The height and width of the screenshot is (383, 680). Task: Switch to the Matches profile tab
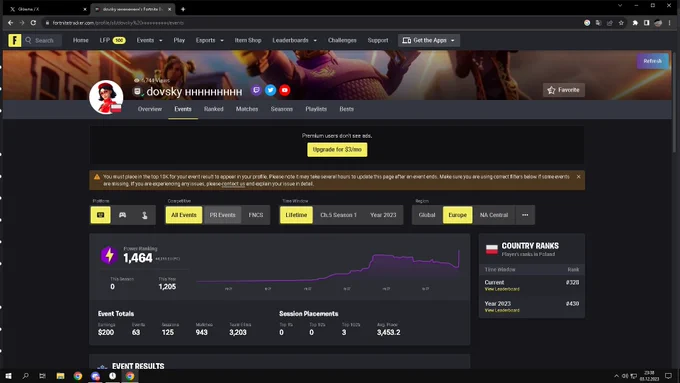pos(247,109)
